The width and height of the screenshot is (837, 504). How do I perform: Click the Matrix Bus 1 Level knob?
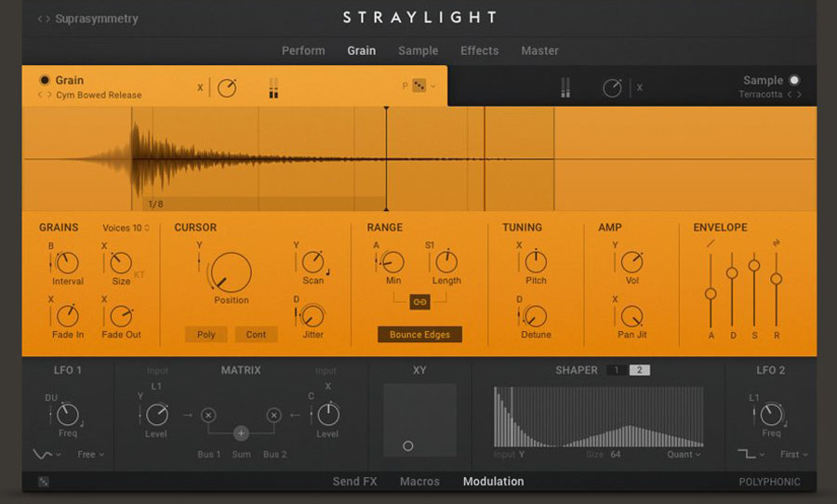click(x=157, y=415)
